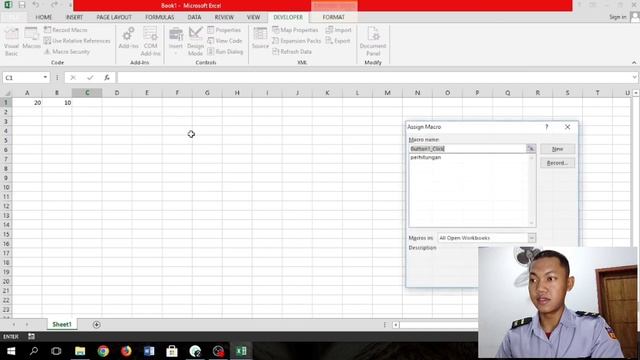This screenshot has width=640, height=360.
Task: Open the Sheet1 tab
Action: coord(62,324)
